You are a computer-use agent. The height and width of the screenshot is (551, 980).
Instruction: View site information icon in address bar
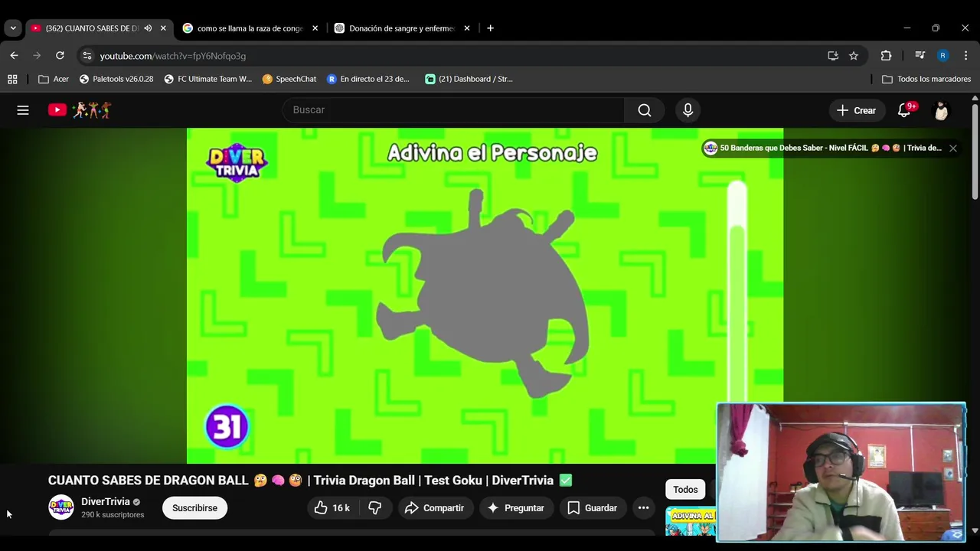click(87, 56)
